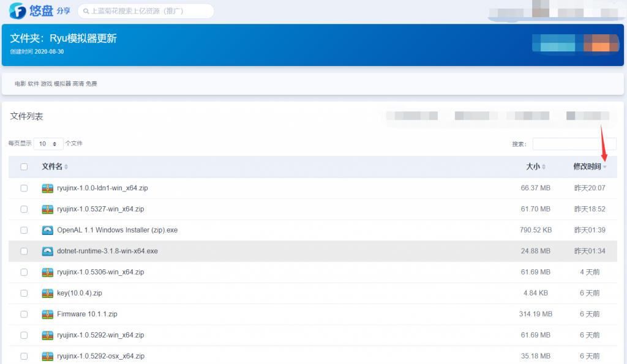Click the zip icon for ryujinx-1.0.5306-win_x64.zip
Screen dimensions: 627x364
[48, 272]
